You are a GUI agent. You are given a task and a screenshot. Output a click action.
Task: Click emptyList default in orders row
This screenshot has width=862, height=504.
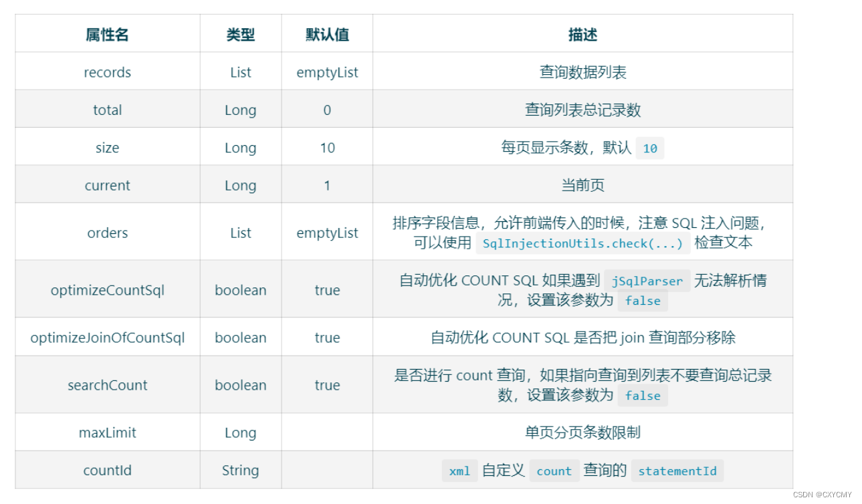pos(327,233)
